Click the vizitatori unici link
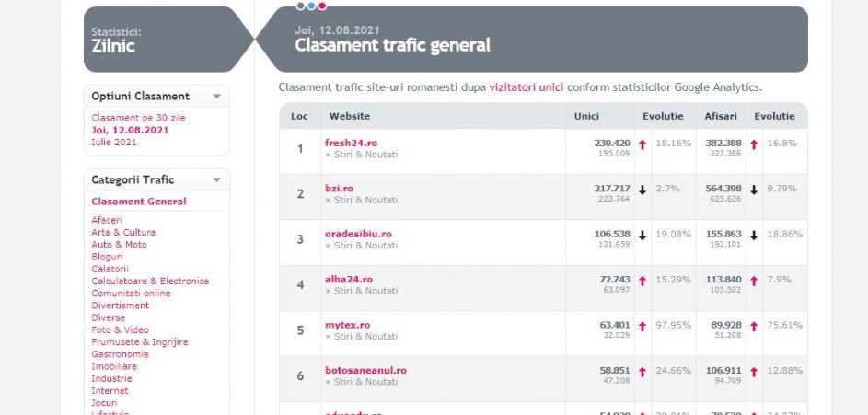 [527, 87]
